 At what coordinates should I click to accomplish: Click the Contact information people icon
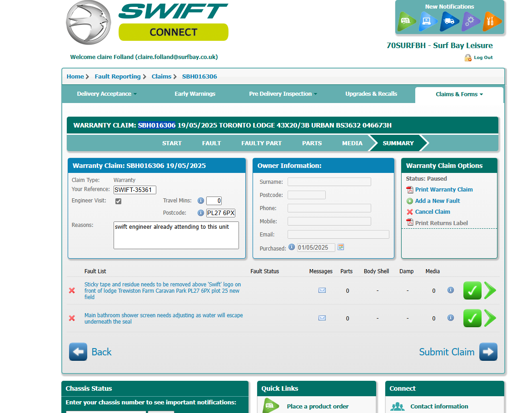[398, 407]
